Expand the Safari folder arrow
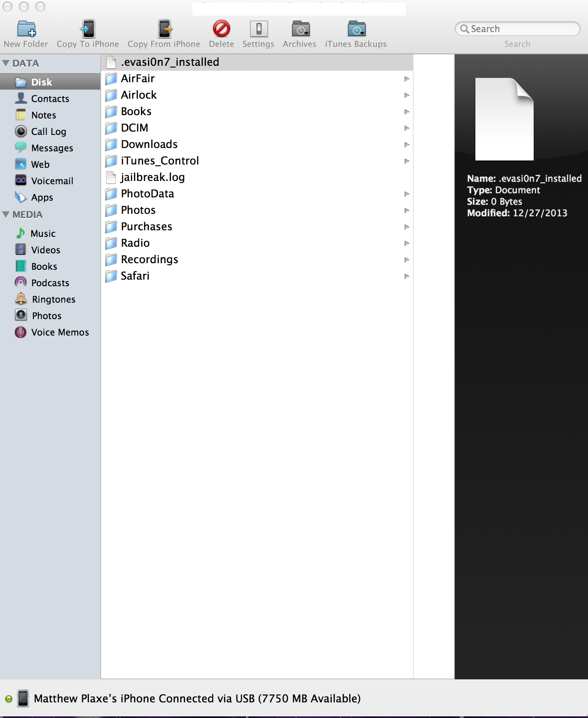Viewport: 588px width, 718px height. 407,276
